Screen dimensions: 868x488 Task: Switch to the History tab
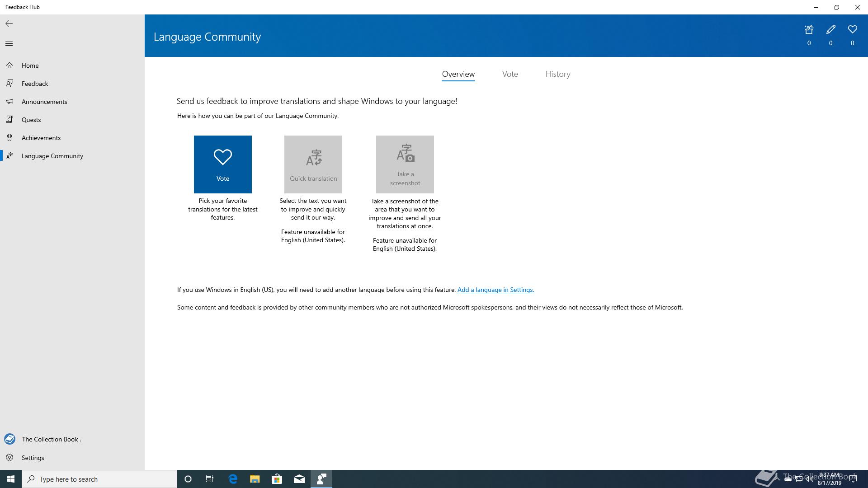click(557, 74)
